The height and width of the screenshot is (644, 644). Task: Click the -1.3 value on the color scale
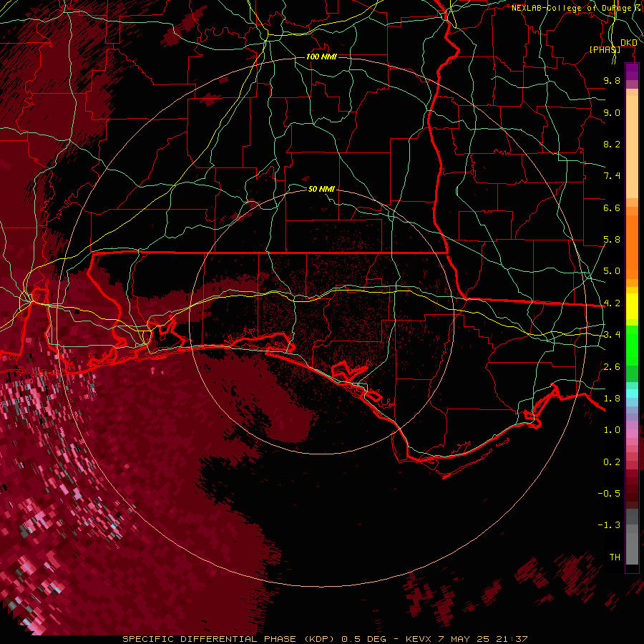(609, 525)
